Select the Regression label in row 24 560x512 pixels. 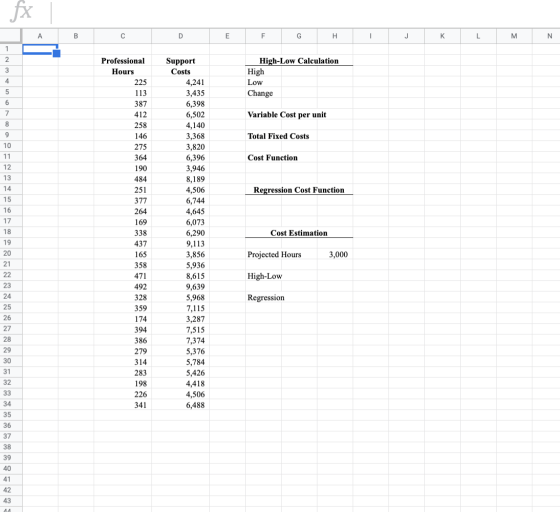(x=266, y=298)
